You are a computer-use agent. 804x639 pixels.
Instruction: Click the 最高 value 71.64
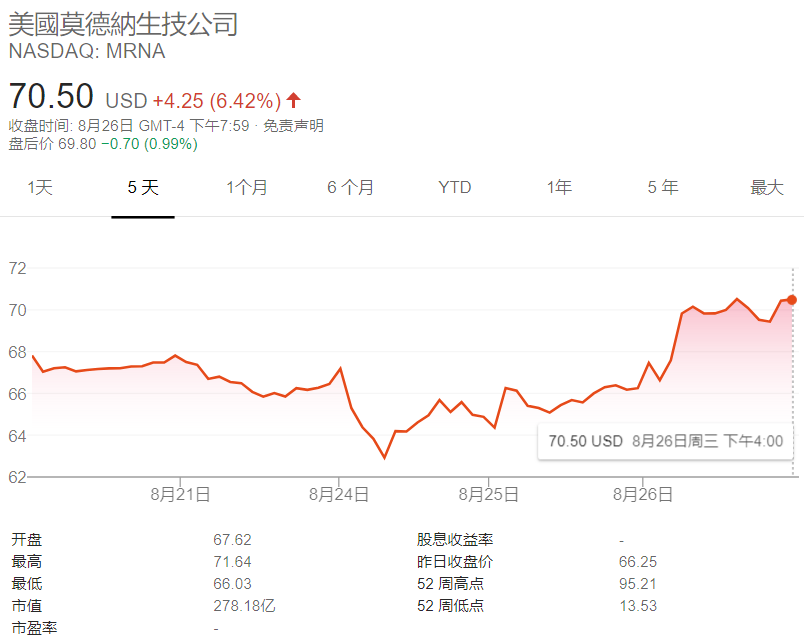(x=232, y=562)
